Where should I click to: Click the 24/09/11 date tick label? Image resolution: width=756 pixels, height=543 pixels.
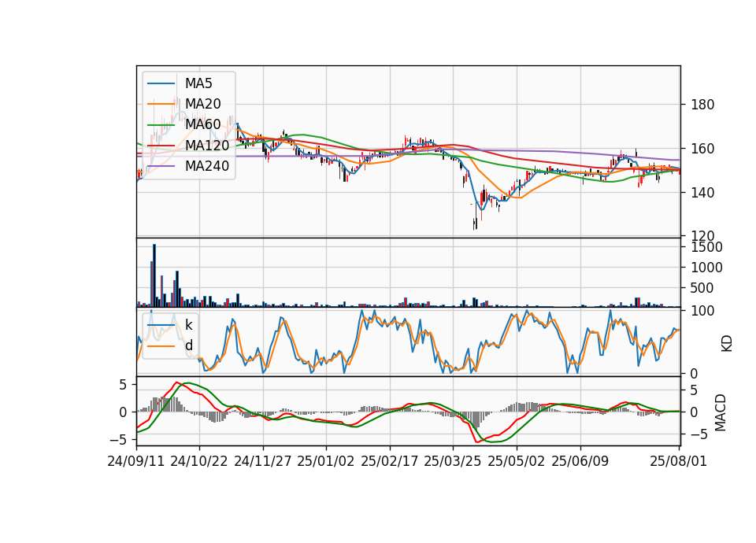(136, 461)
